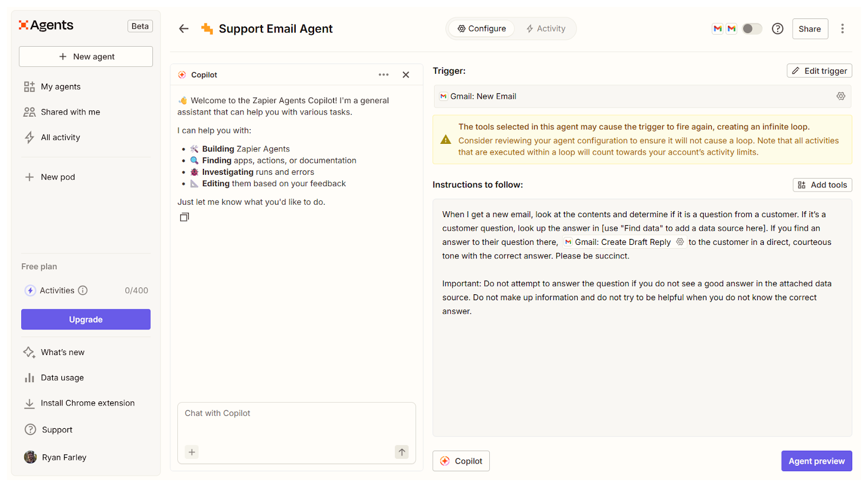Open My agents in the sidebar

(61, 87)
